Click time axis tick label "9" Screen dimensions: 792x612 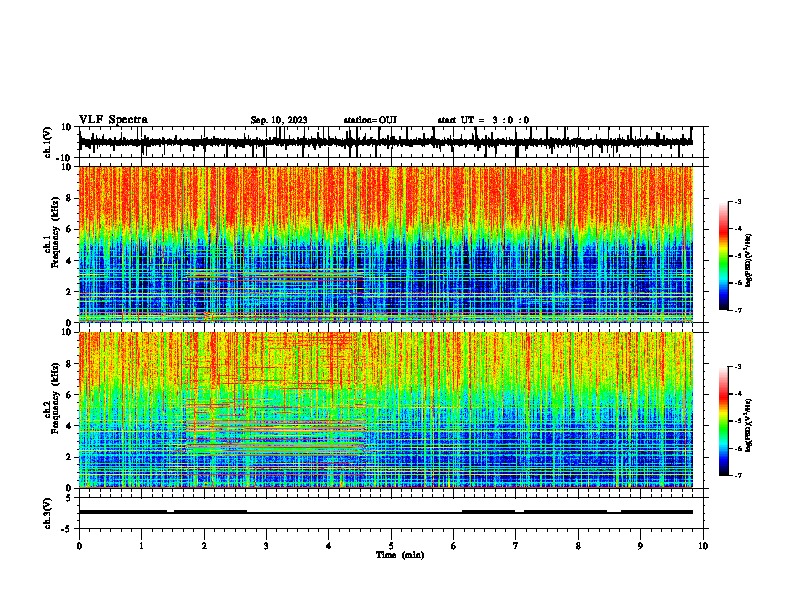pos(640,546)
